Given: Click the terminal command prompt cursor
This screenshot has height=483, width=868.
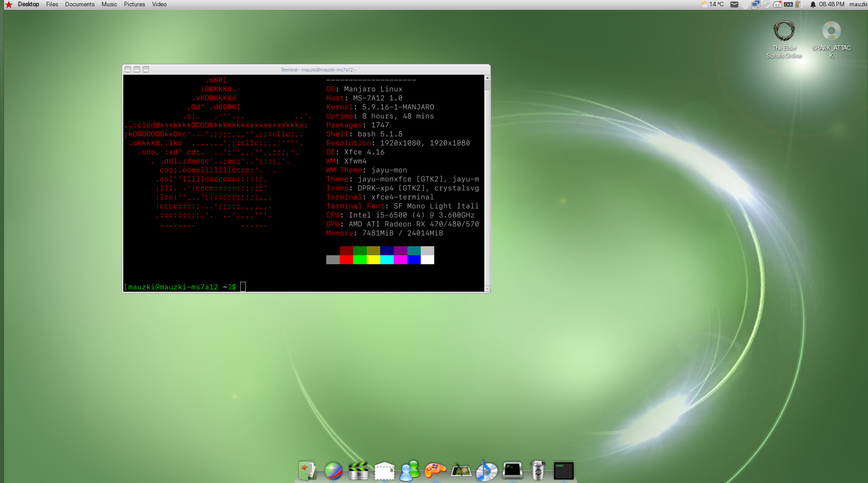Looking at the screenshot, I should tap(243, 287).
